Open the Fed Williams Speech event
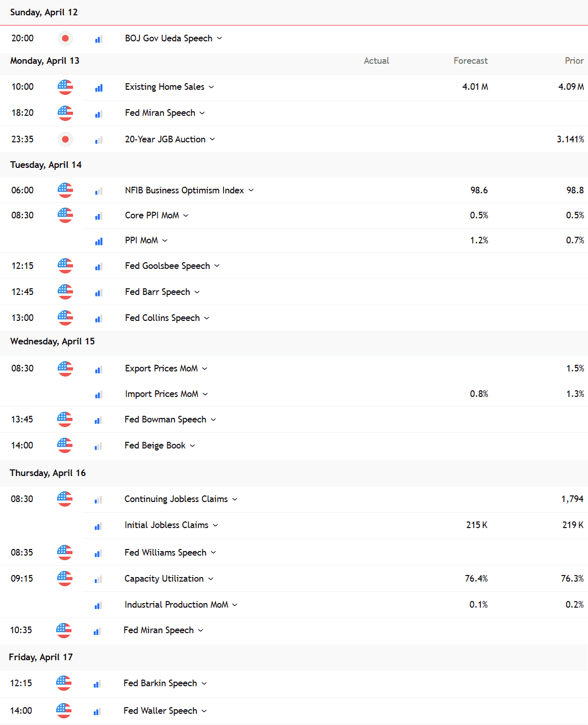The height and width of the screenshot is (725, 588). pos(165,553)
